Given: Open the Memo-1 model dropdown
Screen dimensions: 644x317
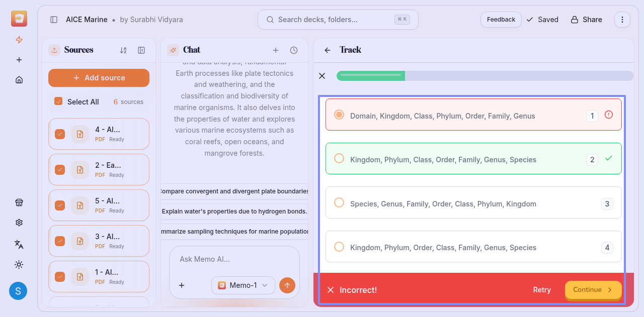Looking at the screenshot, I should pos(243,285).
